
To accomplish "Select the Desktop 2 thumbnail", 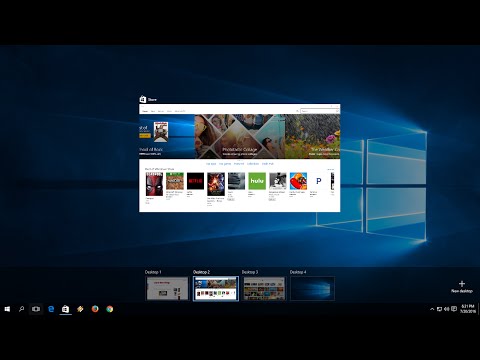I will (216, 289).
